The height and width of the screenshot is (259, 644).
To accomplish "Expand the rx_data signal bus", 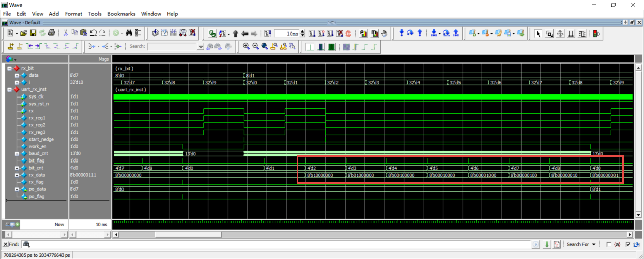I will click(x=17, y=175).
